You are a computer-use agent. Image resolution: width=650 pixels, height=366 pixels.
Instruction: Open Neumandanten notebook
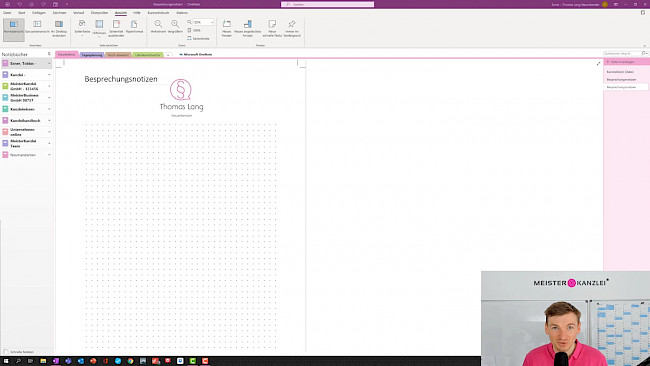[23, 155]
